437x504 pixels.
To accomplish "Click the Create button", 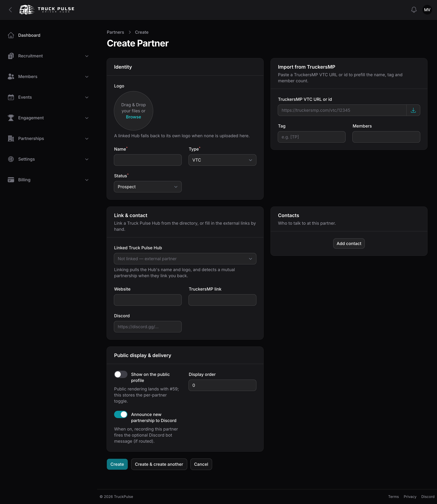I will [x=117, y=464].
